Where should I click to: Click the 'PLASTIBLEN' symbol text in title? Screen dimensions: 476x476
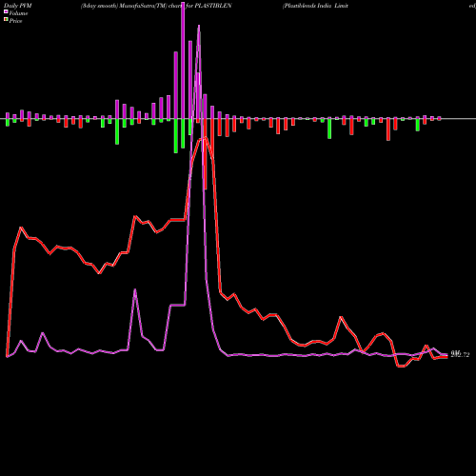coord(213,6)
